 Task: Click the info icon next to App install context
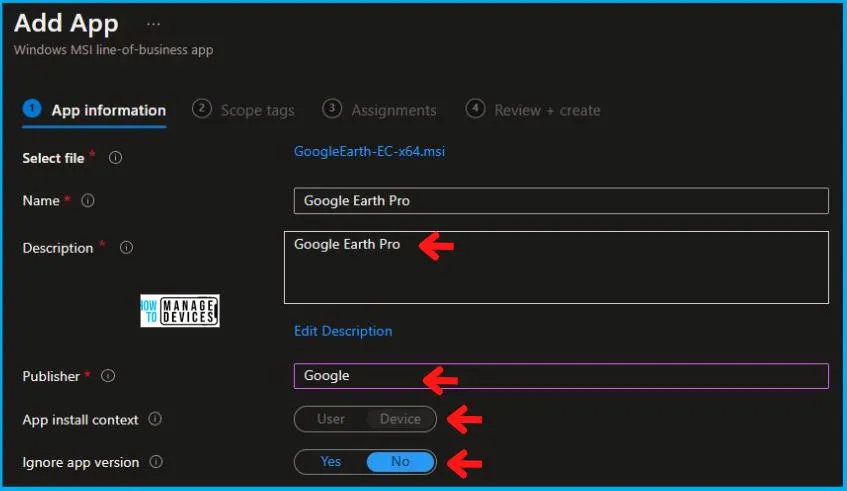coord(155,419)
